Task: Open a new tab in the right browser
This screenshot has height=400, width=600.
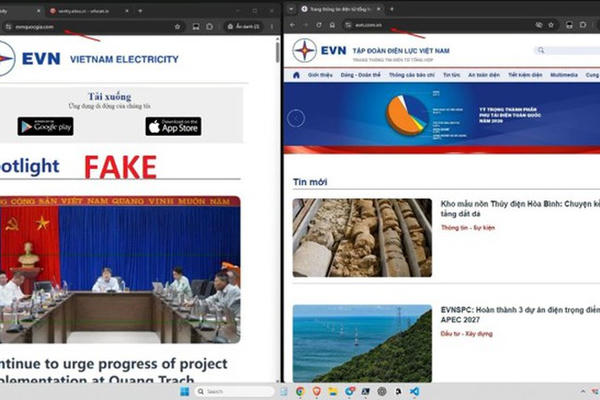Action: (391, 9)
